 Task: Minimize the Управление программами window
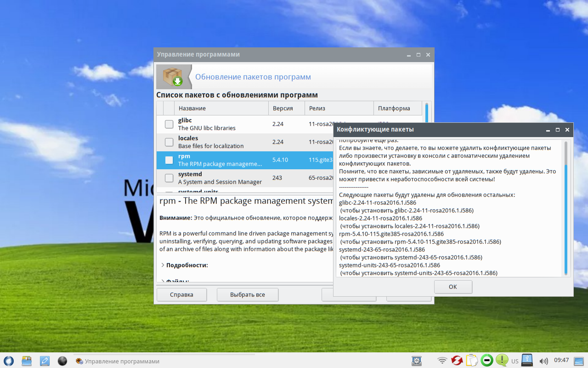coord(409,55)
